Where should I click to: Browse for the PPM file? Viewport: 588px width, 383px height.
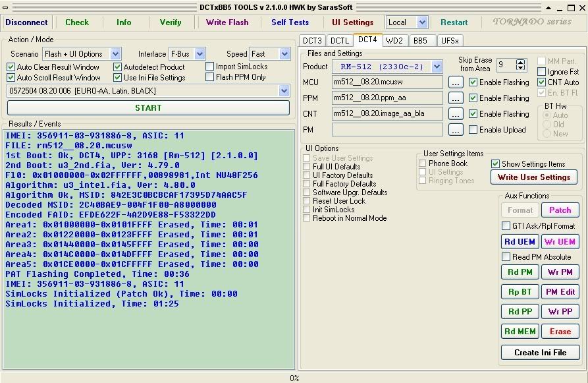(456, 98)
